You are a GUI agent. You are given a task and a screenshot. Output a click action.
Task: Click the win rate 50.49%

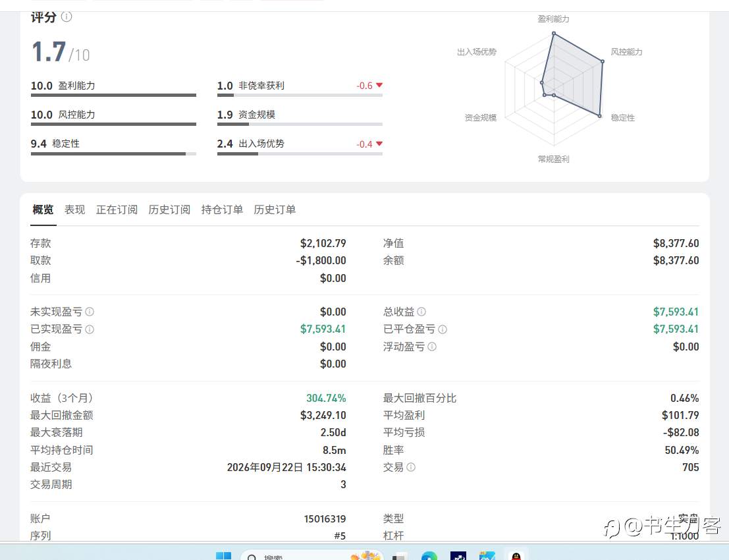click(x=682, y=450)
